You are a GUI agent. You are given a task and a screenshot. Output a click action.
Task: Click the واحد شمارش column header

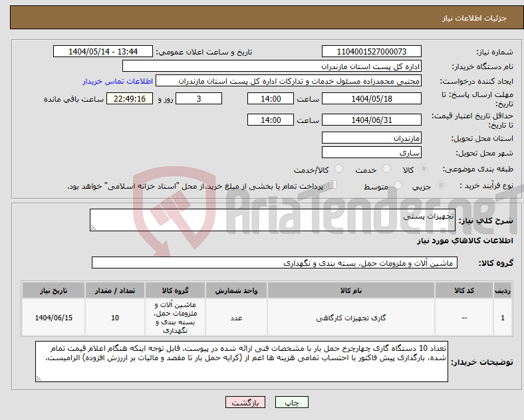pos(236,290)
